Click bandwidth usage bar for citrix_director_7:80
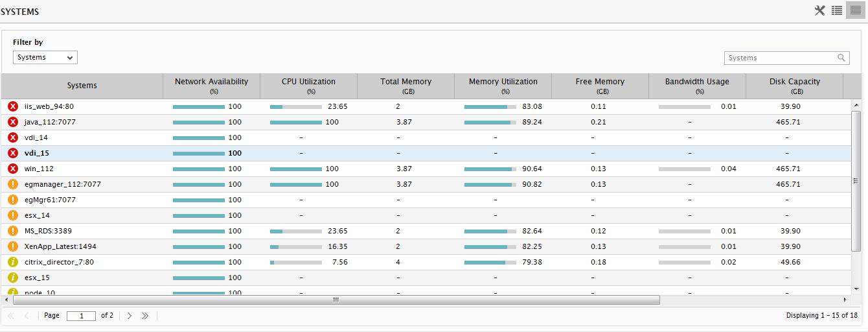Image resolution: width=868 pixels, height=332 pixels. click(x=685, y=262)
